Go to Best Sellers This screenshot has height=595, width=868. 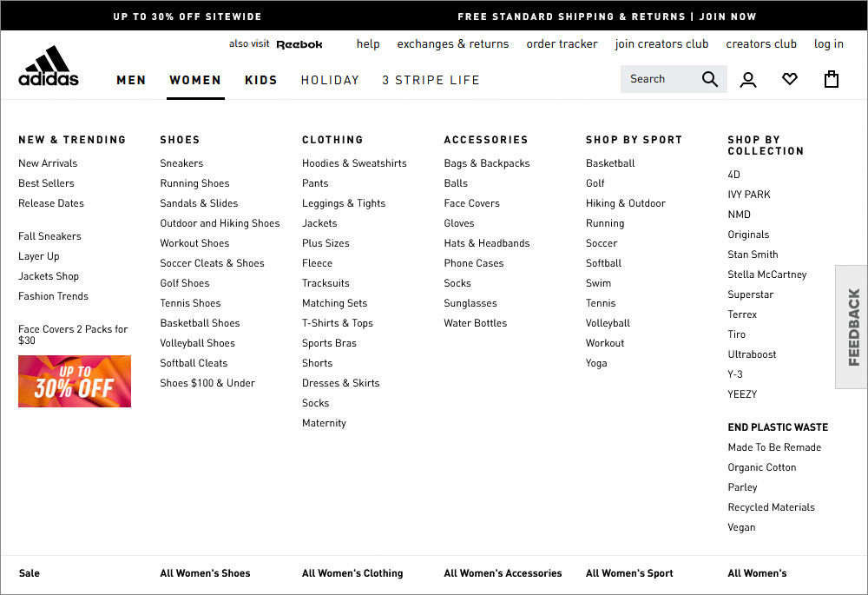46,183
